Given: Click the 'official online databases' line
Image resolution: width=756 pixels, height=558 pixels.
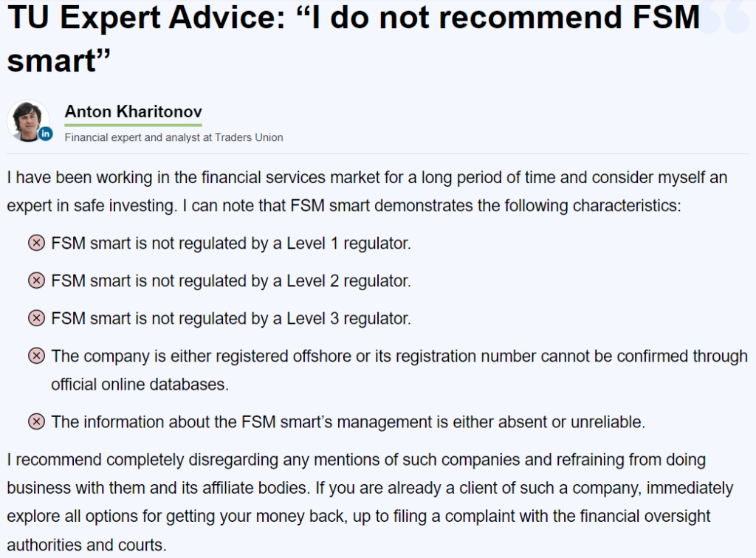Looking at the screenshot, I should tap(140, 384).
